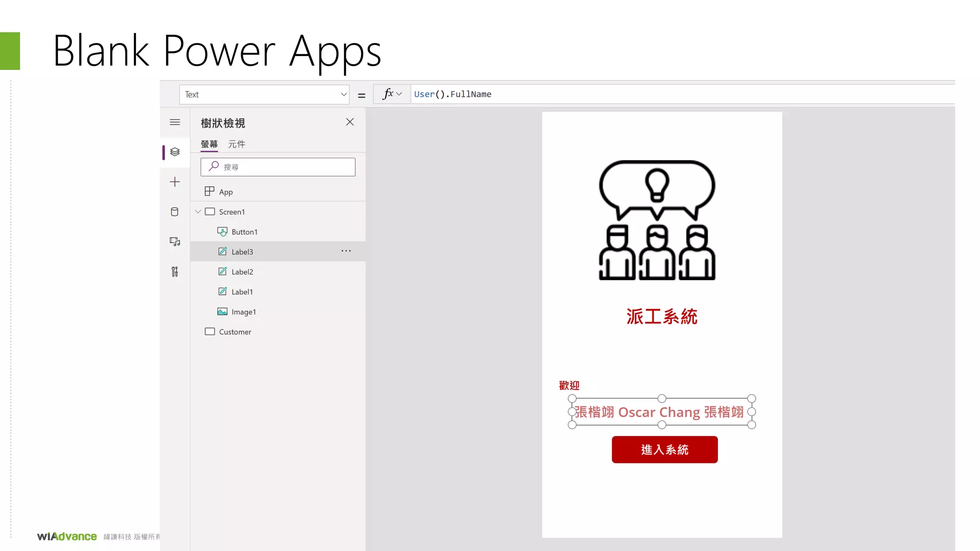
Task: Click the Label1 edit icon
Action: point(223,291)
